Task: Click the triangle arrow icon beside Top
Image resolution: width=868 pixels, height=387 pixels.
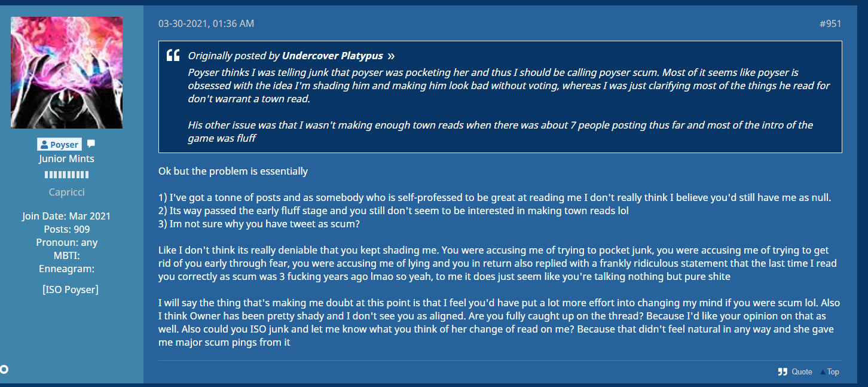Action: (823, 372)
